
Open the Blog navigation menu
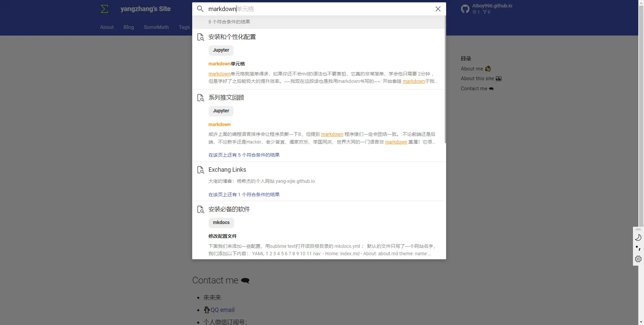[128, 27]
